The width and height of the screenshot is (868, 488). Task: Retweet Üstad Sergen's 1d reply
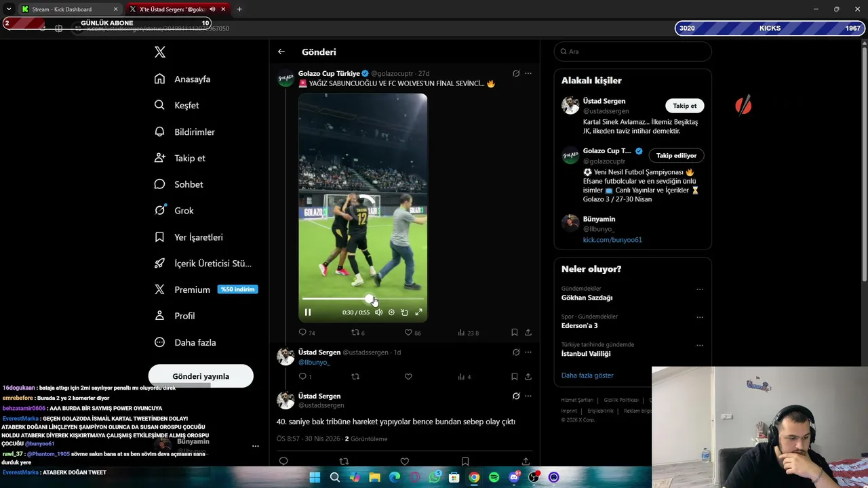pos(355,377)
